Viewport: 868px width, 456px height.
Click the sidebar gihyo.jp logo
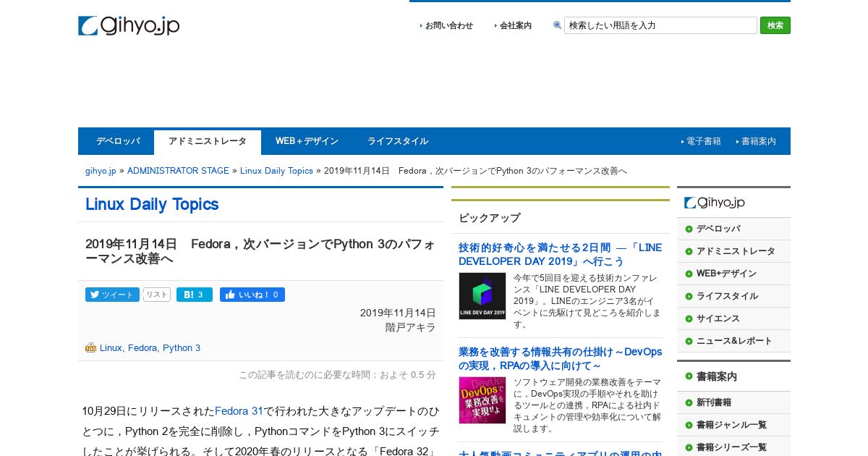point(715,203)
